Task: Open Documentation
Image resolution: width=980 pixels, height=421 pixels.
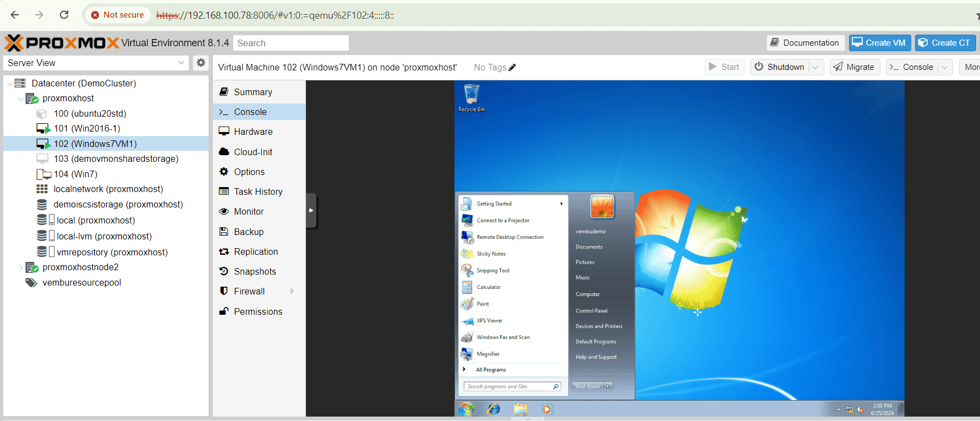Action: pyautogui.click(x=806, y=43)
